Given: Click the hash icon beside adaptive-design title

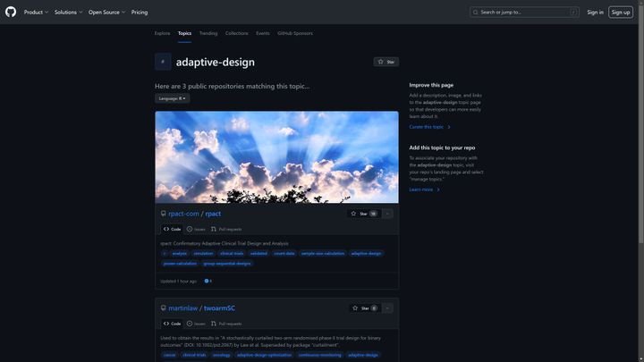Looking at the screenshot, I should [x=163, y=62].
